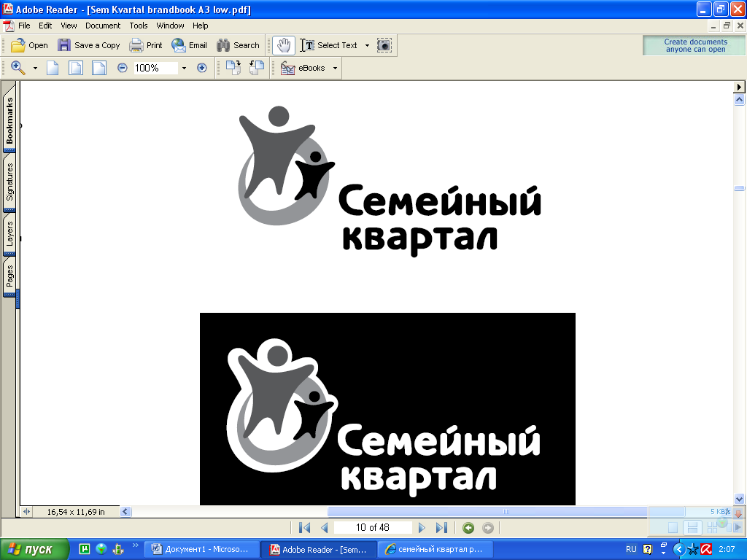747x560 pixels.
Task: Open the File menu
Action: pyautogui.click(x=24, y=26)
